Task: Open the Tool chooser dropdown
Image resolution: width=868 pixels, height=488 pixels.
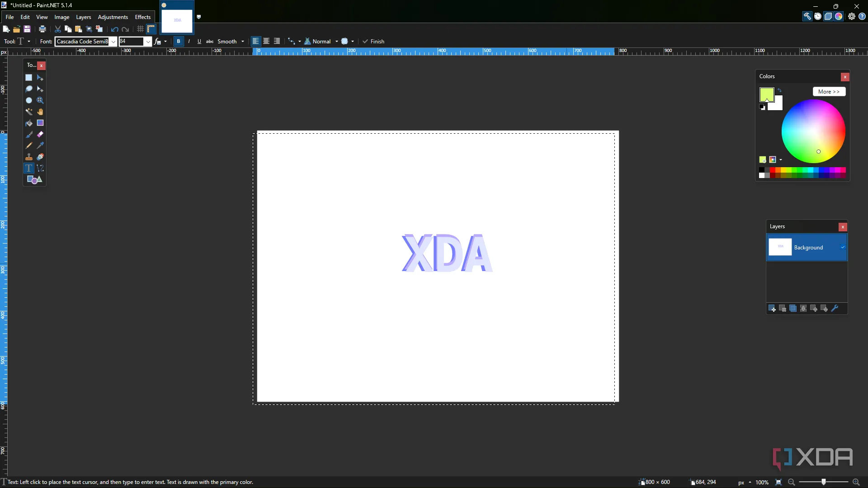Action: 24,42
